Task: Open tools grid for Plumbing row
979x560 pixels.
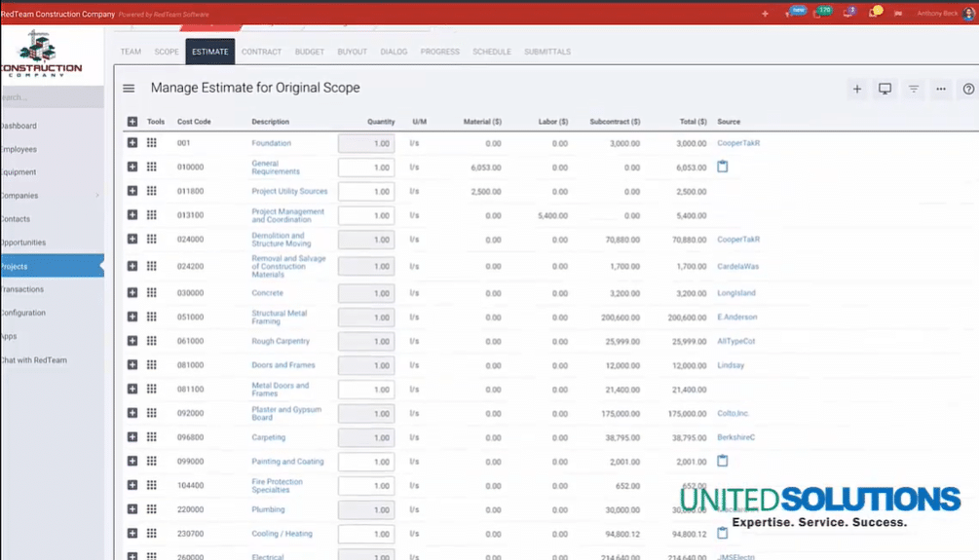Action: pos(152,509)
